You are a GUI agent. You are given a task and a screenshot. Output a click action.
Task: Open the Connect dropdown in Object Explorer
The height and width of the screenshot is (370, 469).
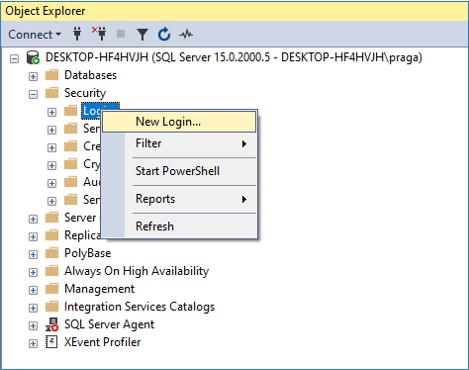35,34
